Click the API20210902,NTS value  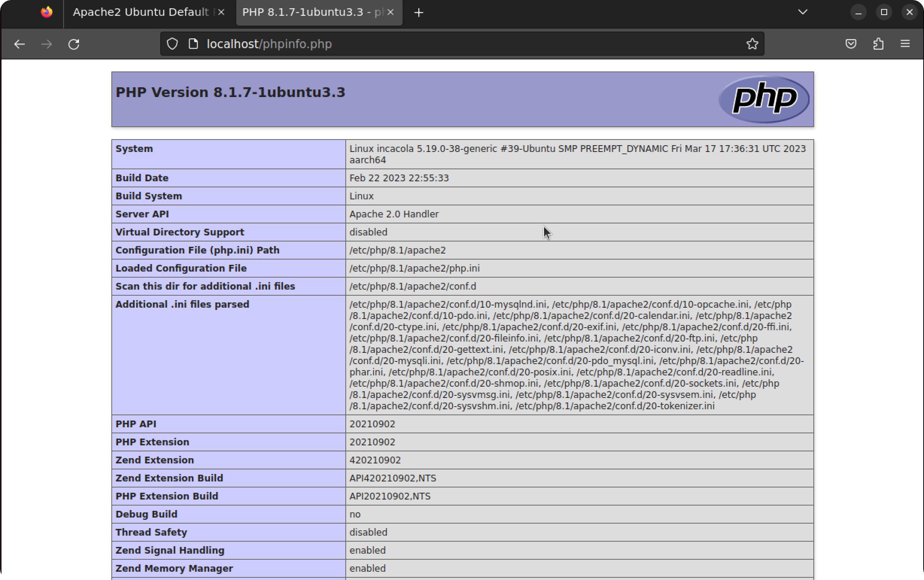[x=390, y=496]
